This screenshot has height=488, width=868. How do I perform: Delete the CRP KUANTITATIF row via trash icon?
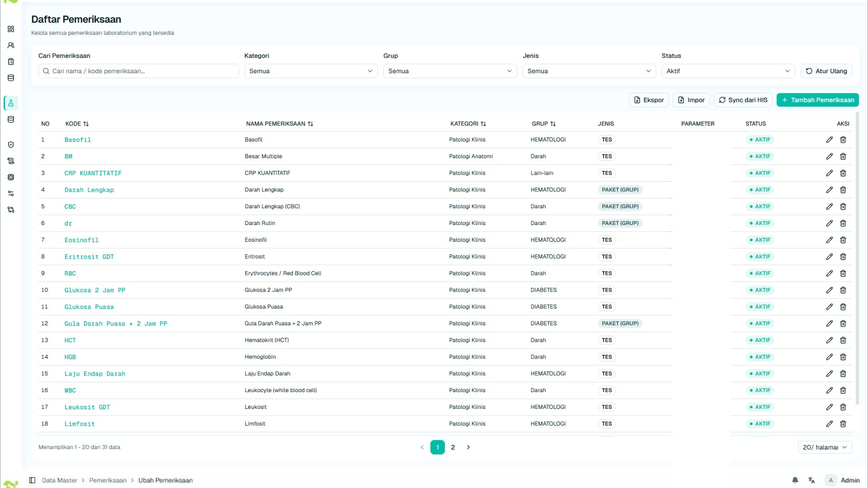[x=843, y=174]
